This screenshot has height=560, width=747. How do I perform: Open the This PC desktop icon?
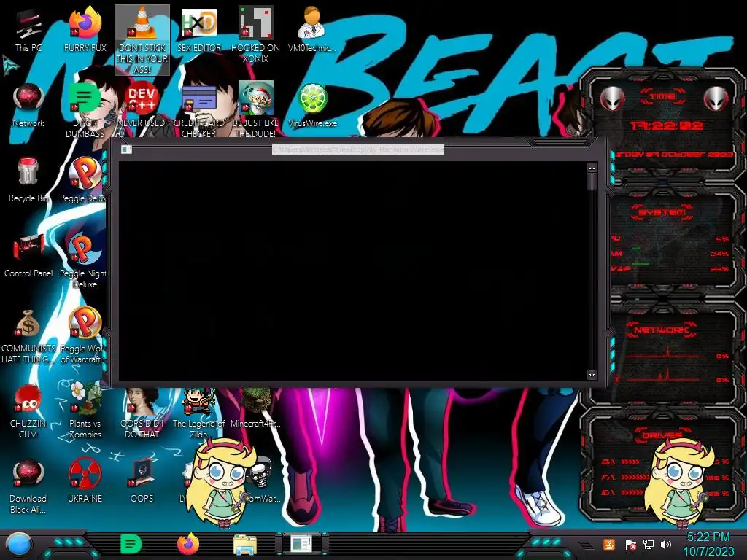click(28, 31)
